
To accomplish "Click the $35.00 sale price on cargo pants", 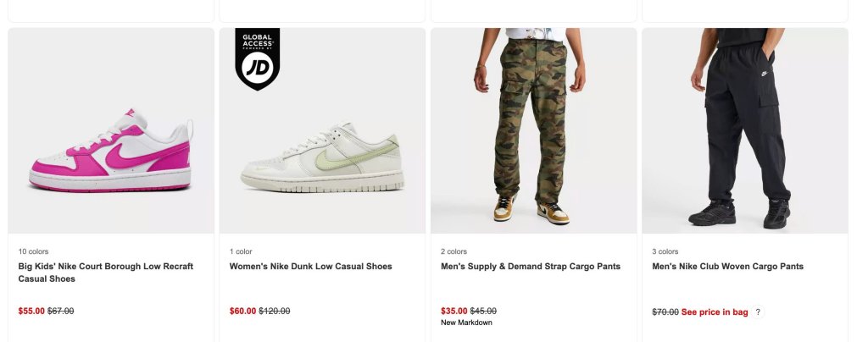I will (x=453, y=312).
